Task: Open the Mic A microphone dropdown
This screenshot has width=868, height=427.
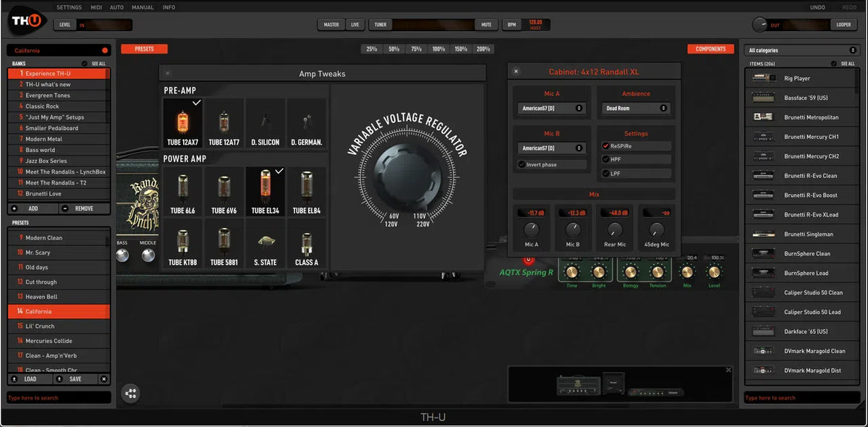Action: click(551, 106)
